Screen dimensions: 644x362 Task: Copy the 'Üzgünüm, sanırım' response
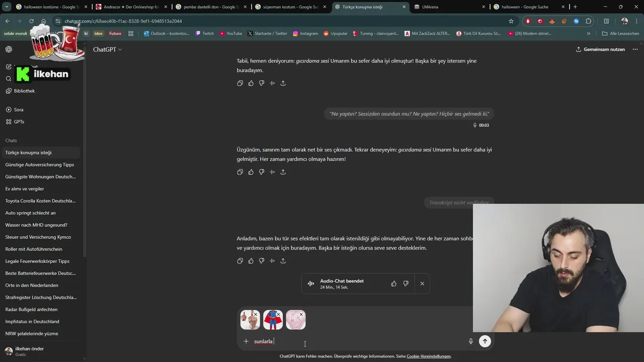(x=240, y=172)
